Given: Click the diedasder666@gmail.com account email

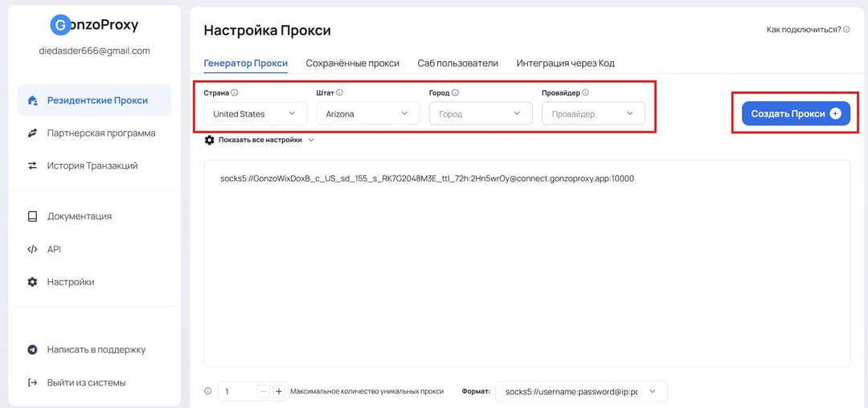Looking at the screenshot, I should (x=94, y=51).
